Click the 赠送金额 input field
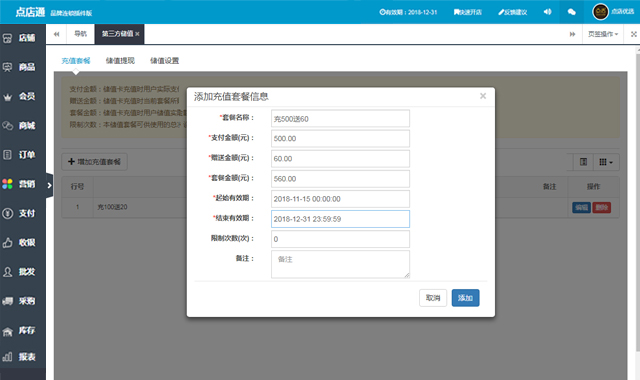The height and width of the screenshot is (380, 640). pyautogui.click(x=340, y=159)
